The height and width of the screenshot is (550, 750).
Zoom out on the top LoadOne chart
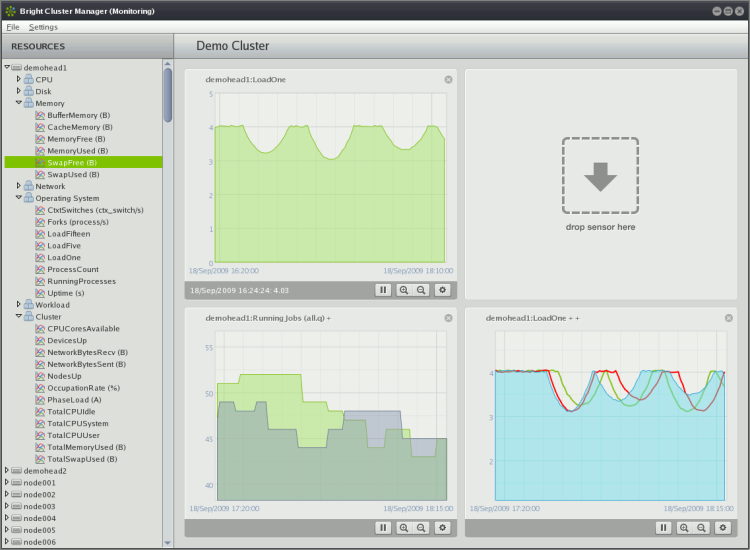click(x=421, y=290)
